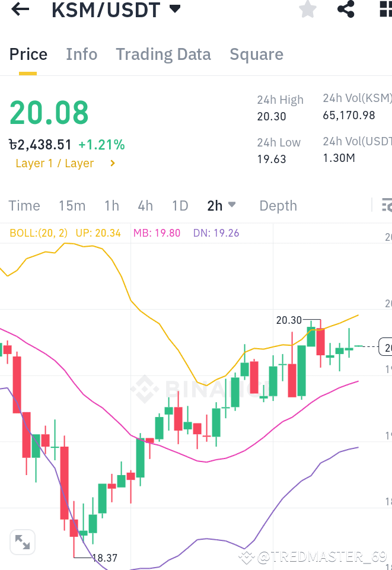Expand the Layer 1 / Layer chevron

[112, 163]
